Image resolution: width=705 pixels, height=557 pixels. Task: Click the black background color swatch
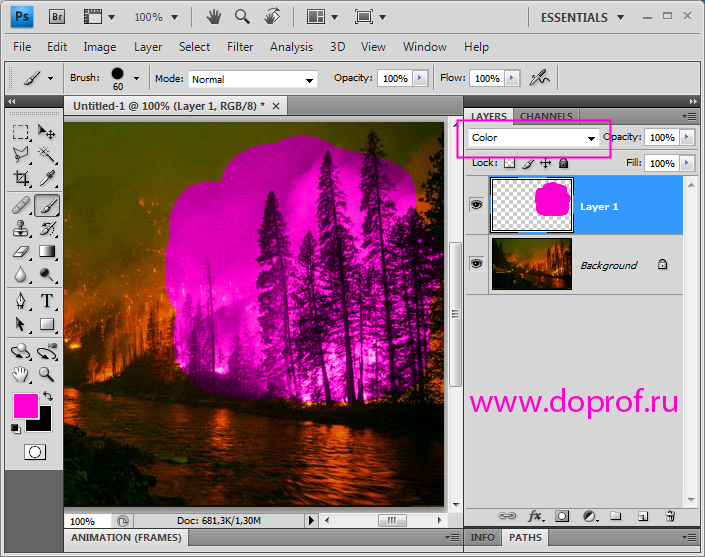point(45,423)
